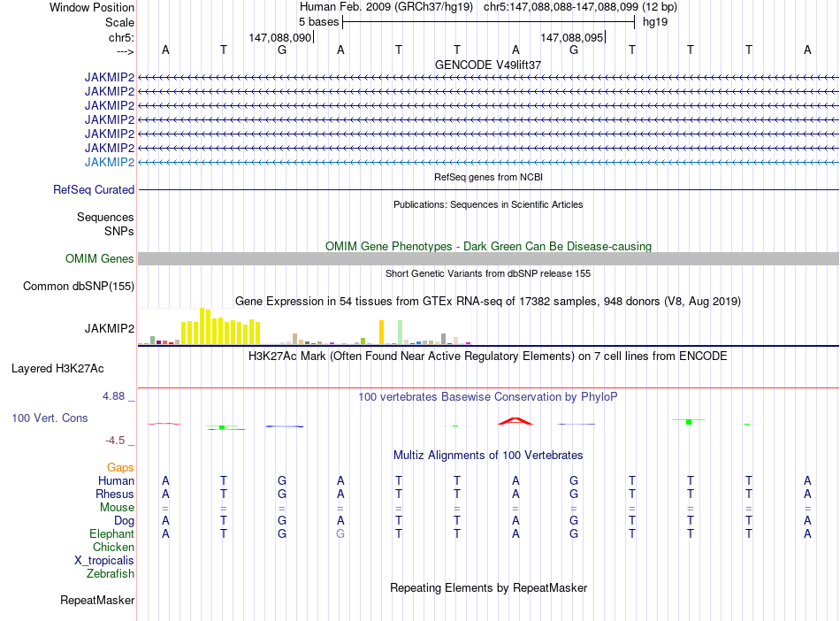The height and width of the screenshot is (621, 840).
Task: Select the Dog alignment row label
Action: coord(125,521)
